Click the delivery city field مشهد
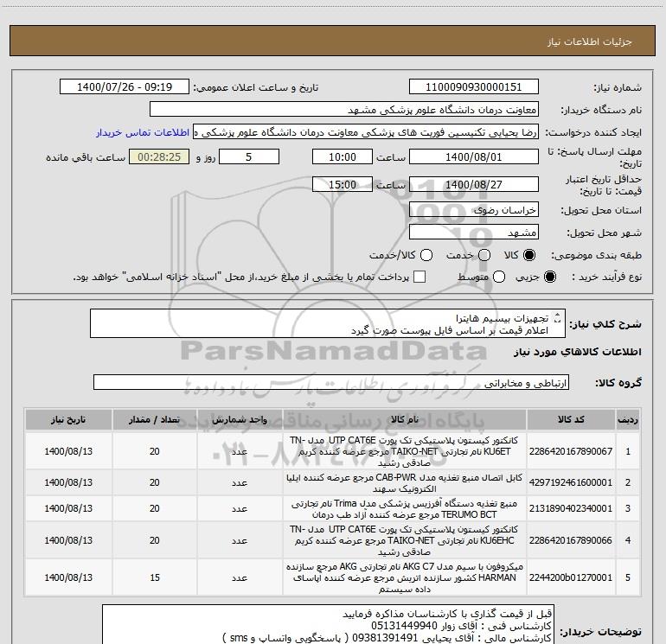 tap(474, 233)
